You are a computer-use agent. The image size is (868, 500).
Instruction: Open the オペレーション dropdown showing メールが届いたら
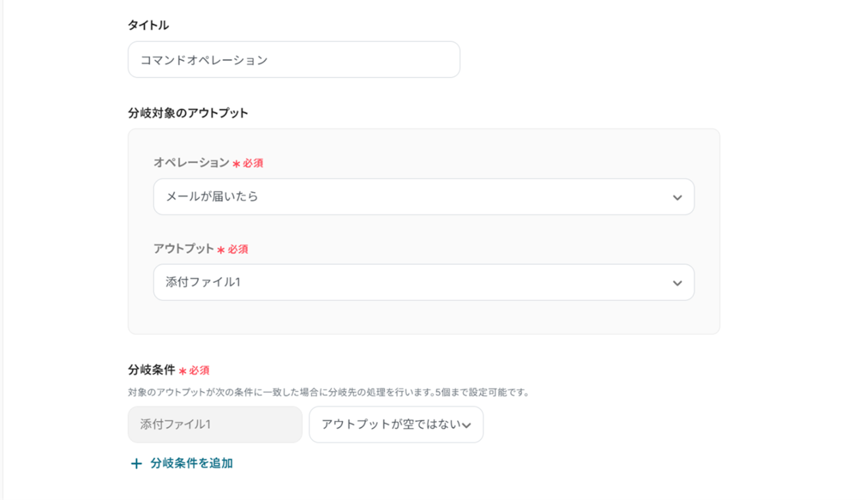coord(423,197)
